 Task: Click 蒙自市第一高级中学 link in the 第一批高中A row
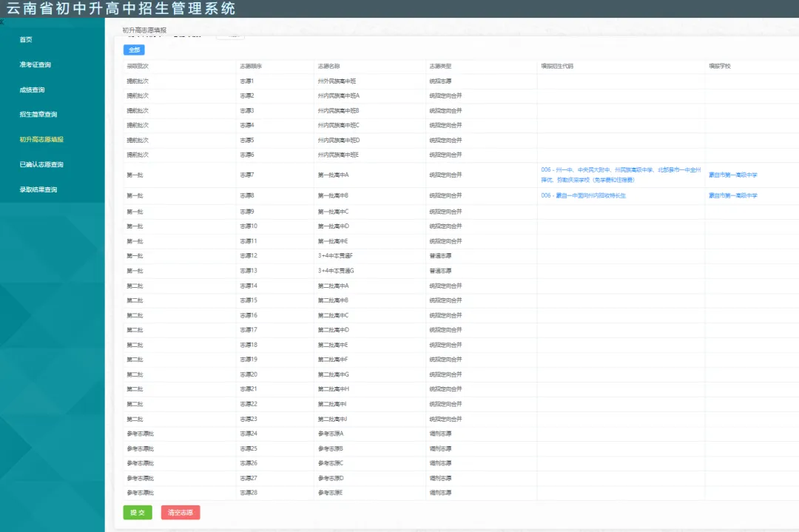click(732, 175)
